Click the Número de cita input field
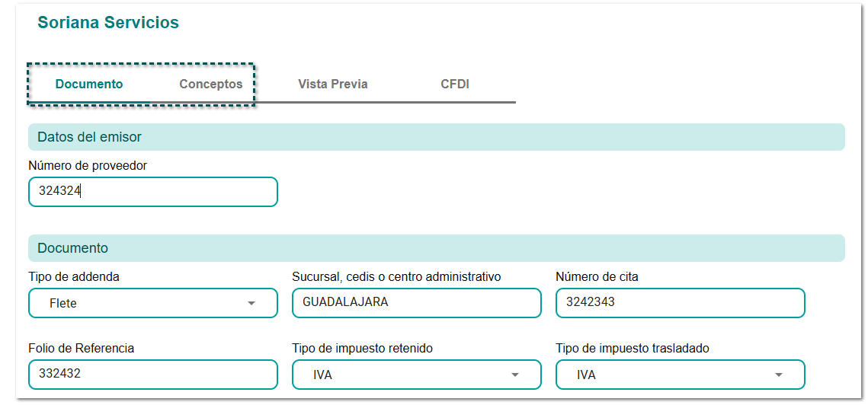 tap(680, 302)
